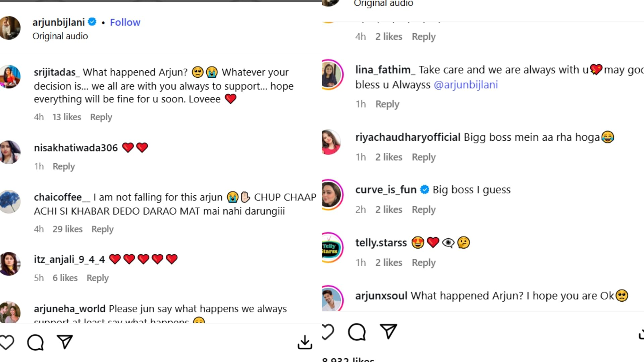
Task: Like the post in left panel
Action: [7, 342]
